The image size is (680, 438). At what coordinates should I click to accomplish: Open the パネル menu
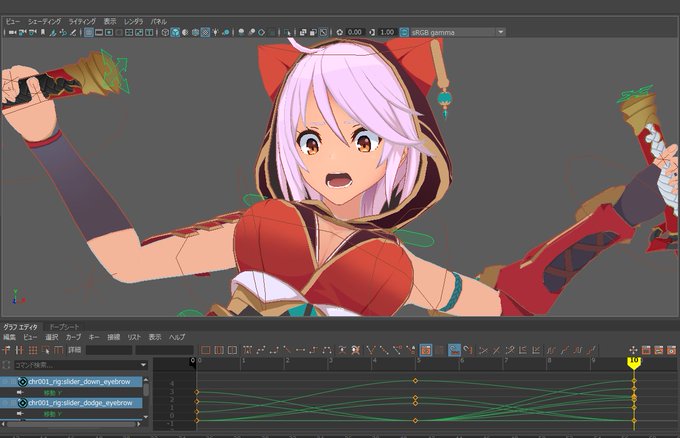click(158, 21)
